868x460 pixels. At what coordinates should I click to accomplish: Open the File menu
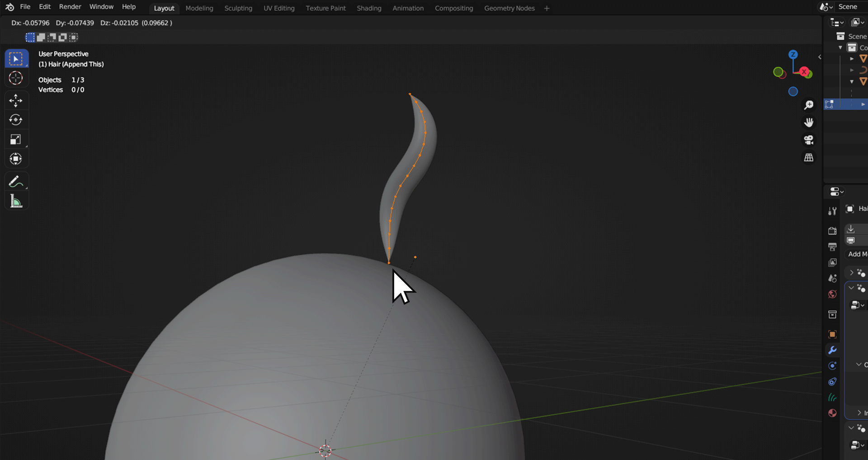pyautogui.click(x=25, y=7)
